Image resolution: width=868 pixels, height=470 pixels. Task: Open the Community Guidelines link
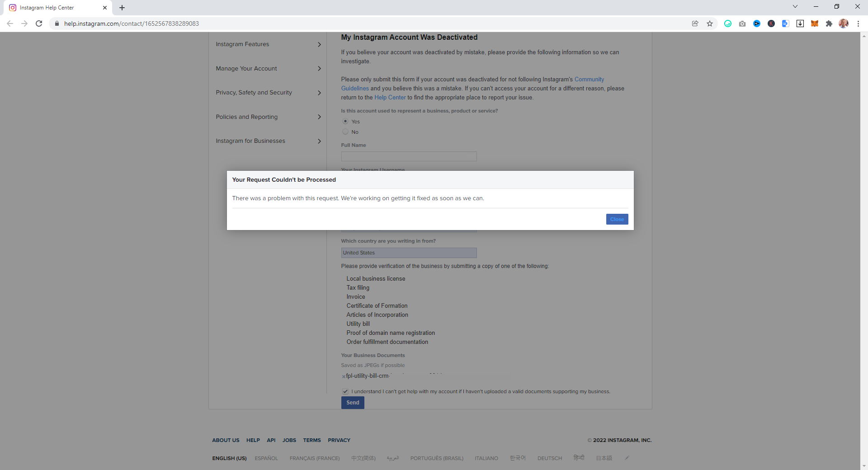click(589, 80)
